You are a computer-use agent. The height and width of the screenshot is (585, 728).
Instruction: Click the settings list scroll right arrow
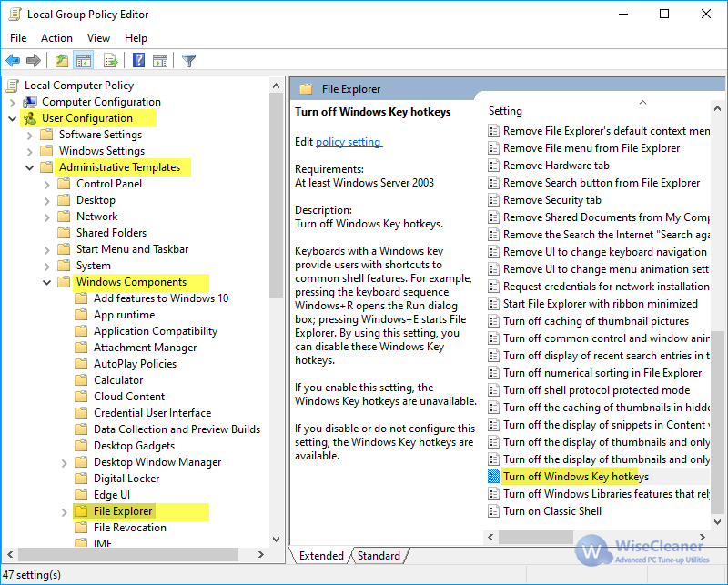(x=702, y=537)
